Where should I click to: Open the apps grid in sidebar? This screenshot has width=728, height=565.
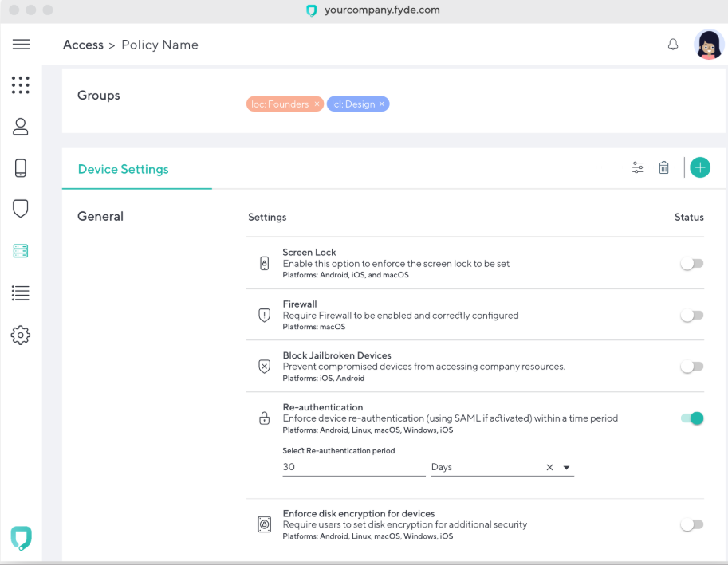pos(21,84)
